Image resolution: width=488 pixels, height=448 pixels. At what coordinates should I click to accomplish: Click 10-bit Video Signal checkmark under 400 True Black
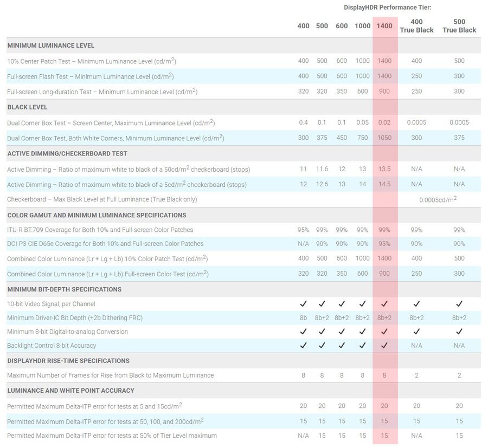click(x=416, y=304)
